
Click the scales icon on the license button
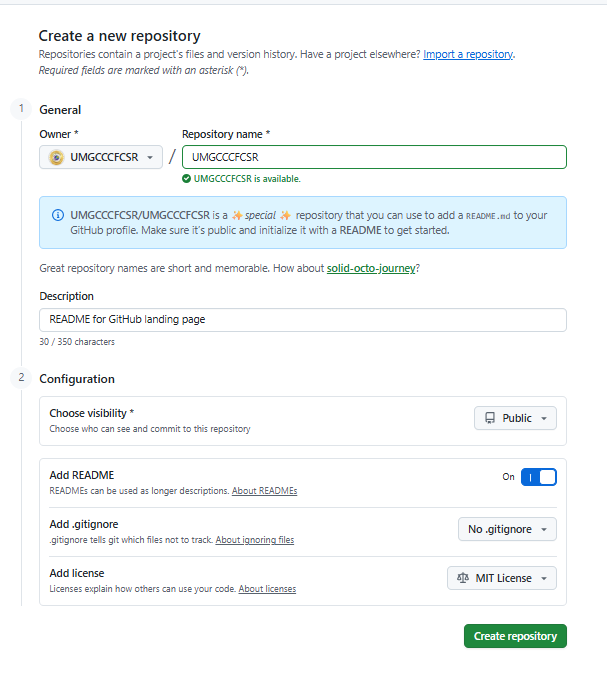click(x=462, y=578)
